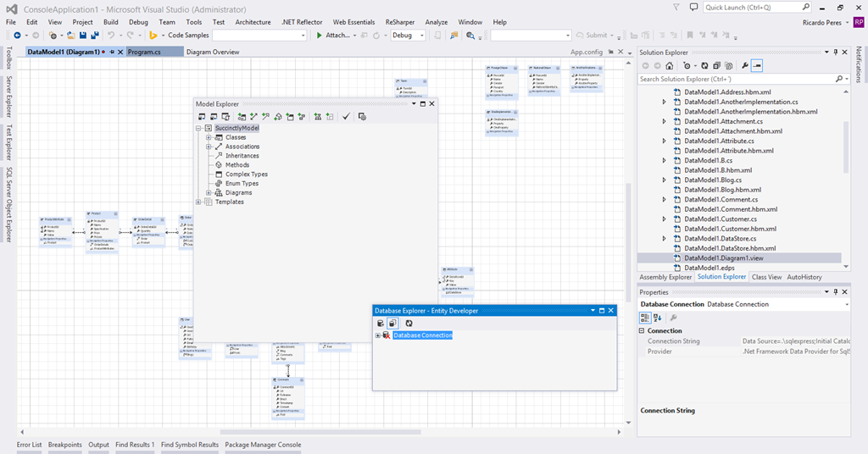This screenshot has height=454, width=868.
Task: Click the Sync refresh icon in Solution Explorer
Action: pos(704,66)
